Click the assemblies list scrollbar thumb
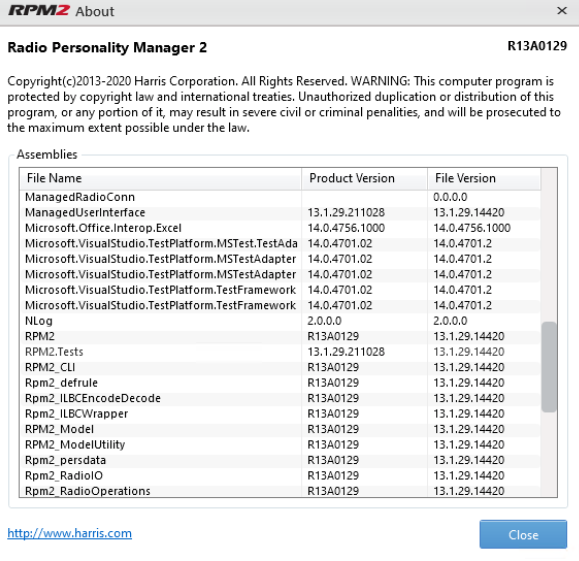The width and height of the screenshot is (579, 561). [549, 367]
